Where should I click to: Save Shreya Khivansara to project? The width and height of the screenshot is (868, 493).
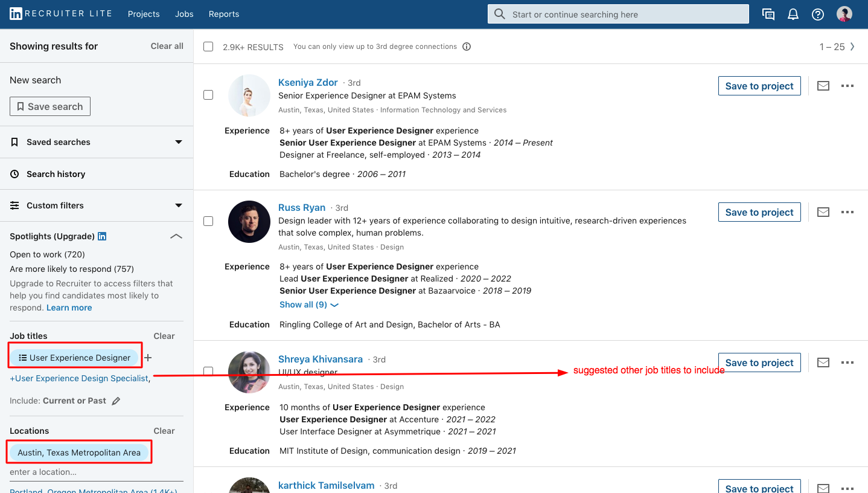(759, 362)
